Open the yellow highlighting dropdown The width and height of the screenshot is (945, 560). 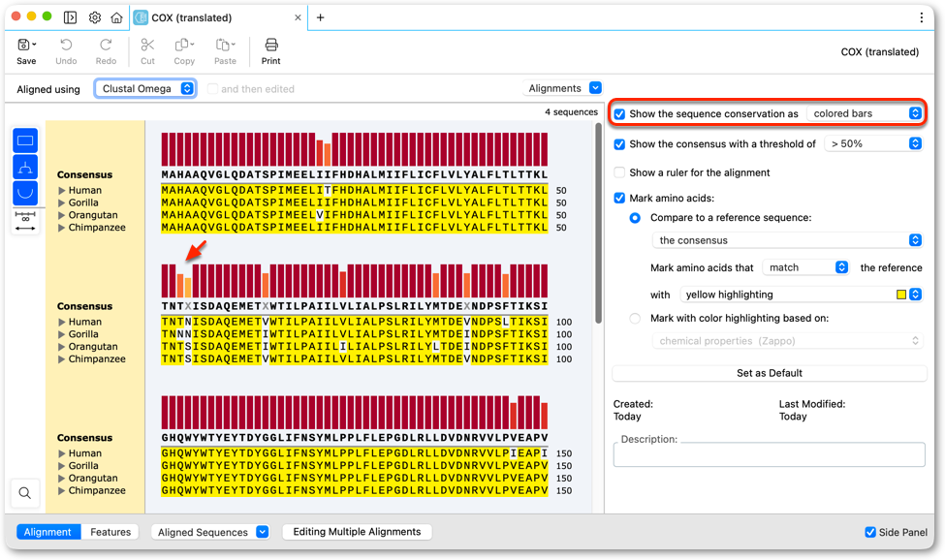pos(801,295)
